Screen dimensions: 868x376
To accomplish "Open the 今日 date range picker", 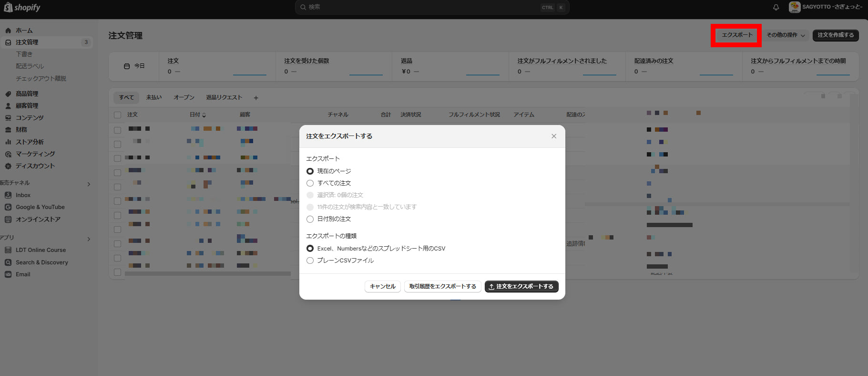I will tap(134, 66).
